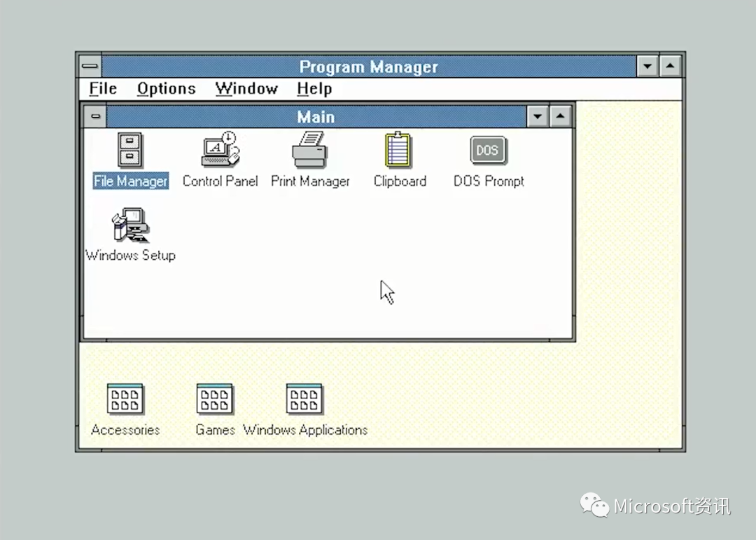This screenshot has height=540, width=756.
Task: Click the 'Accessories' group label
Action: 125,429
